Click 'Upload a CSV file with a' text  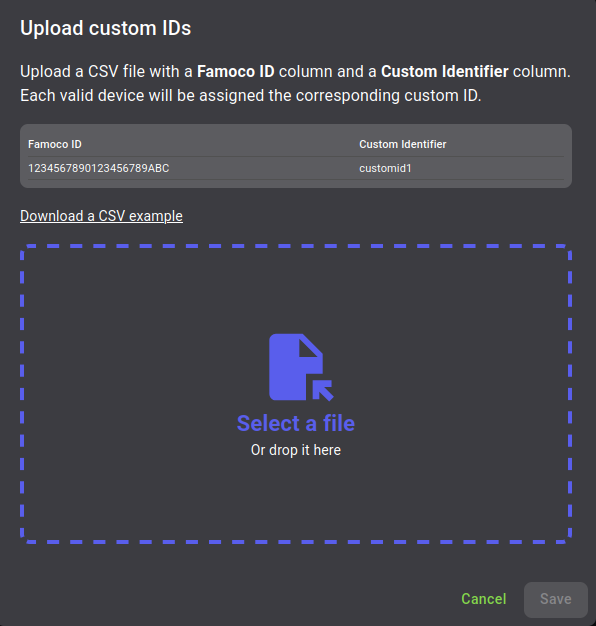[x=107, y=71]
